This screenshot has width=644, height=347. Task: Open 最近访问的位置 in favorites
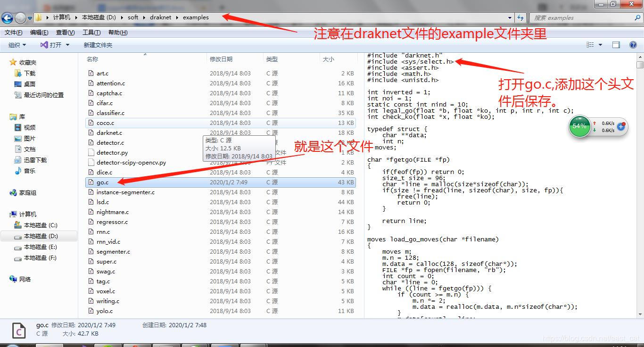pyautogui.click(x=43, y=95)
